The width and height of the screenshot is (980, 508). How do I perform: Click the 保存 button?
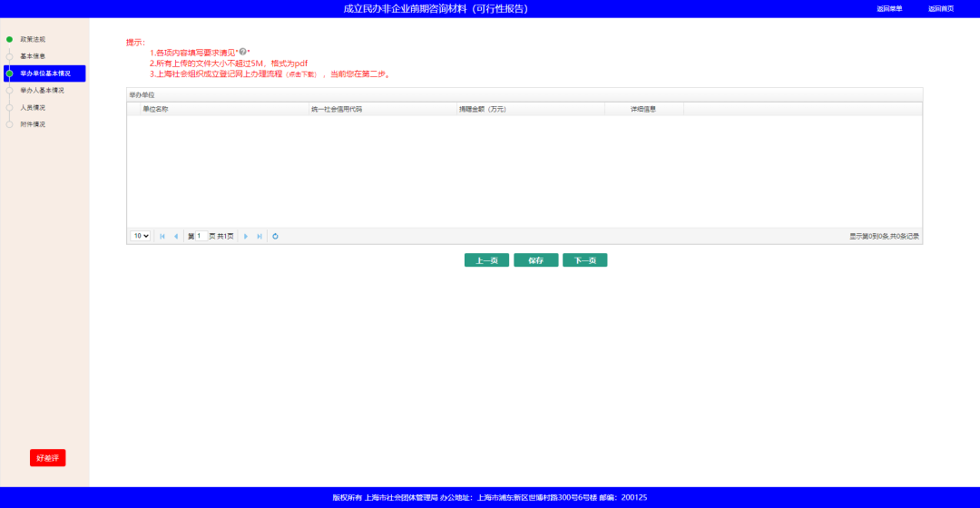pos(535,260)
